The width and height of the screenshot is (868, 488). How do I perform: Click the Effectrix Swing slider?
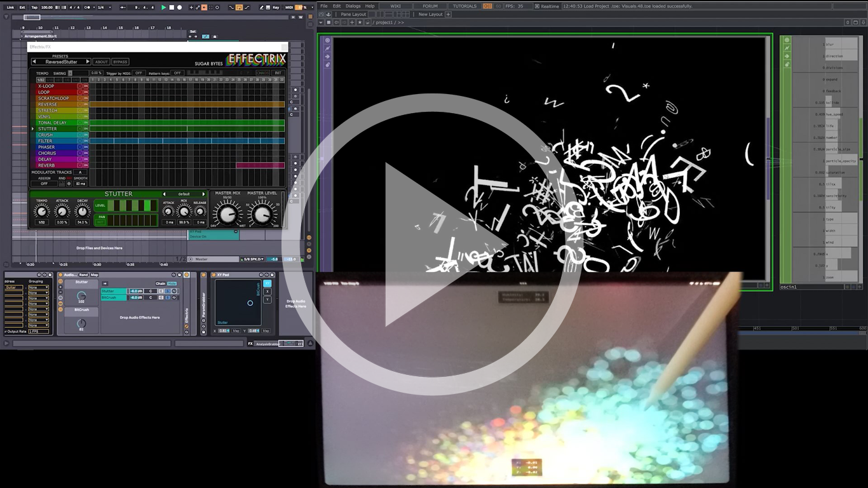click(x=78, y=73)
